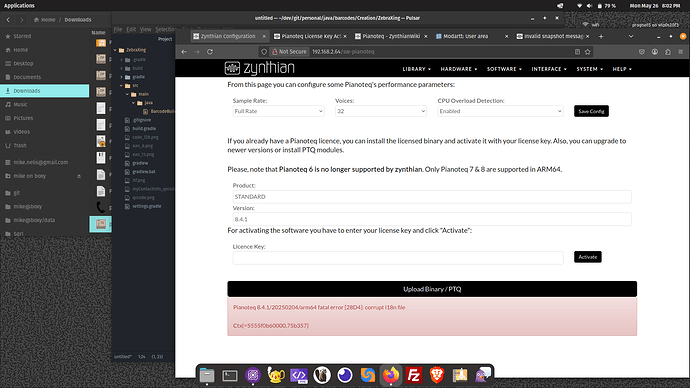Open the Sample Rate dropdown

pyautogui.click(x=279, y=111)
